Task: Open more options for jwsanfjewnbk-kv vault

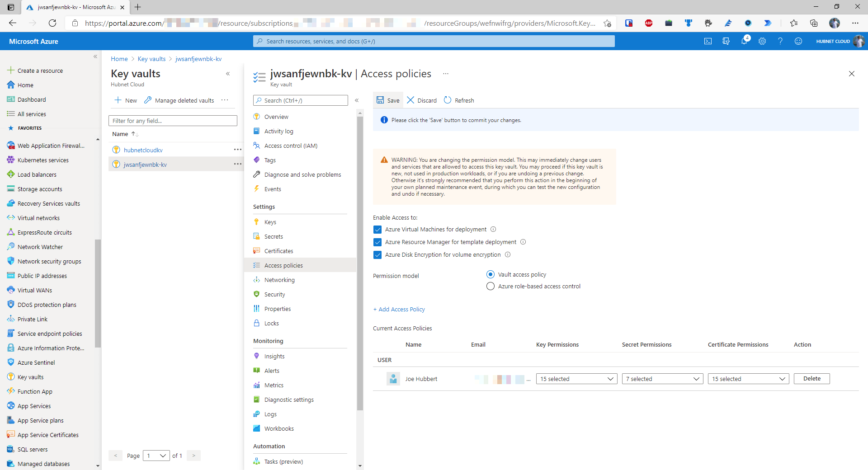Action: (237, 164)
